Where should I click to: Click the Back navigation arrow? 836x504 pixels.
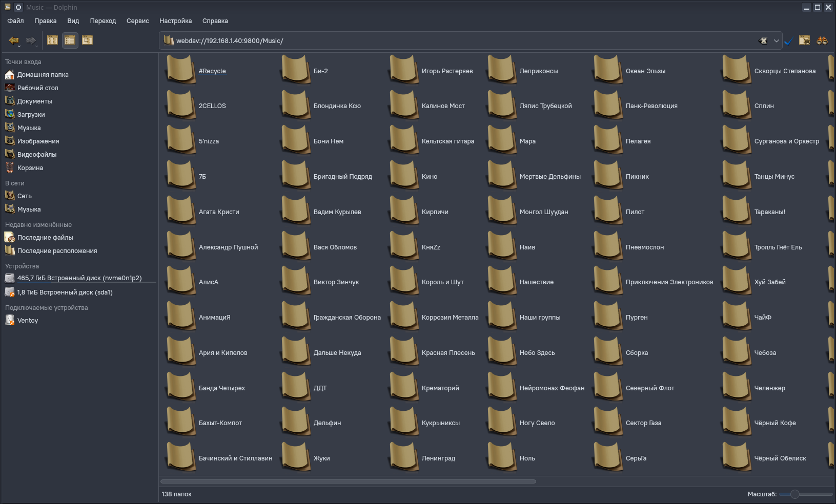click(x=13, y=40)
